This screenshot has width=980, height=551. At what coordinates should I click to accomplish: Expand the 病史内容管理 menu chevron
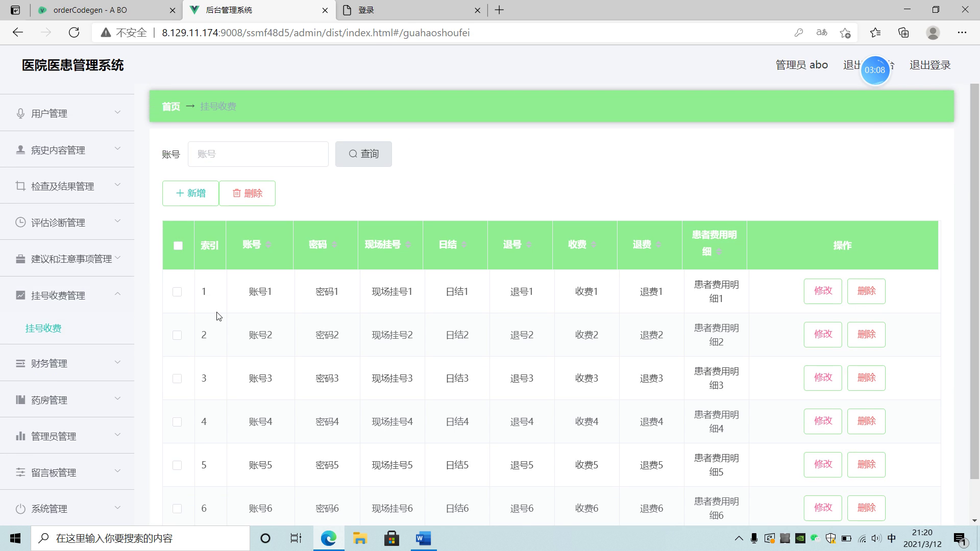click(117, 148)
